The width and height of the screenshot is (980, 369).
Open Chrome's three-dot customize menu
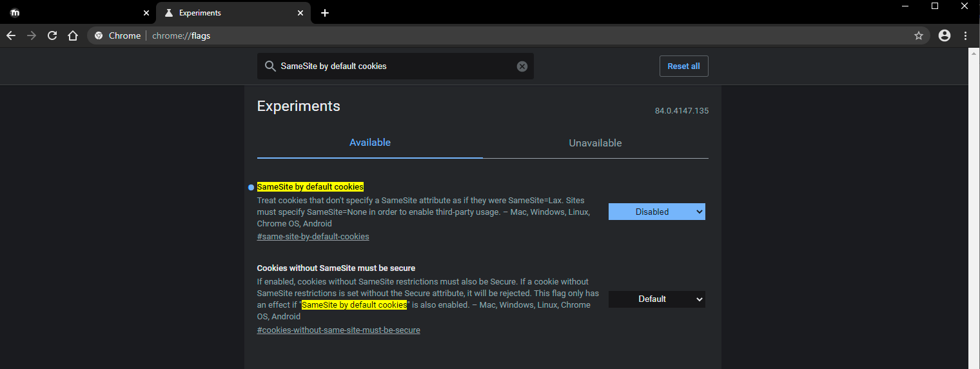tap(966, 35)
